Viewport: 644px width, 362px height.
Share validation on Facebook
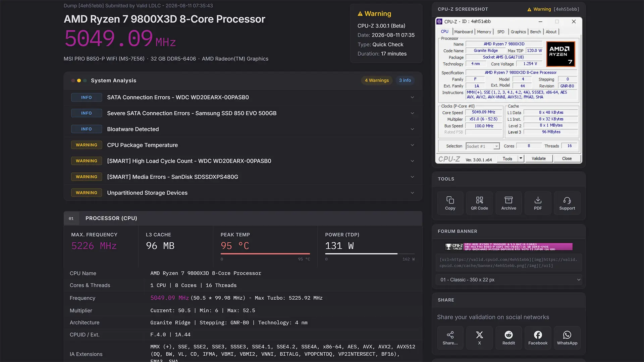point(538,338)
